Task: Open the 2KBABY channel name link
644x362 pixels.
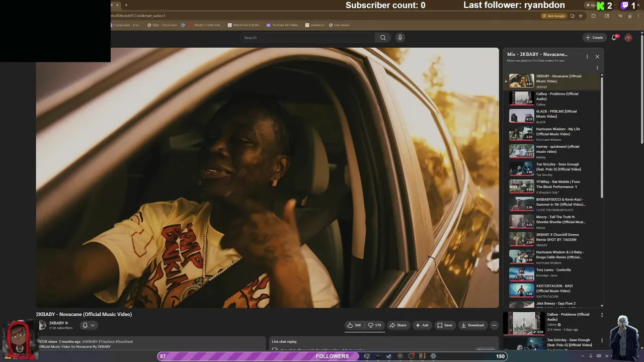Action: pos(56,323)
